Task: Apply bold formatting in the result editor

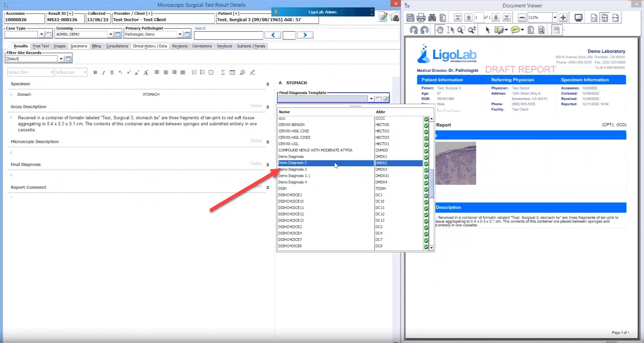Action: click(95, 72)
